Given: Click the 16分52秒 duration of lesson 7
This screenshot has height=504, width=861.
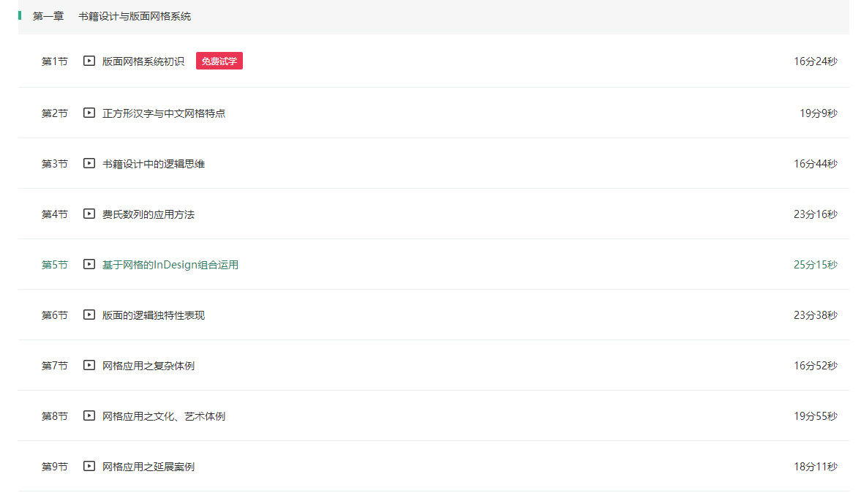Looking at the screenshot, I should click(x=815, y=366).
